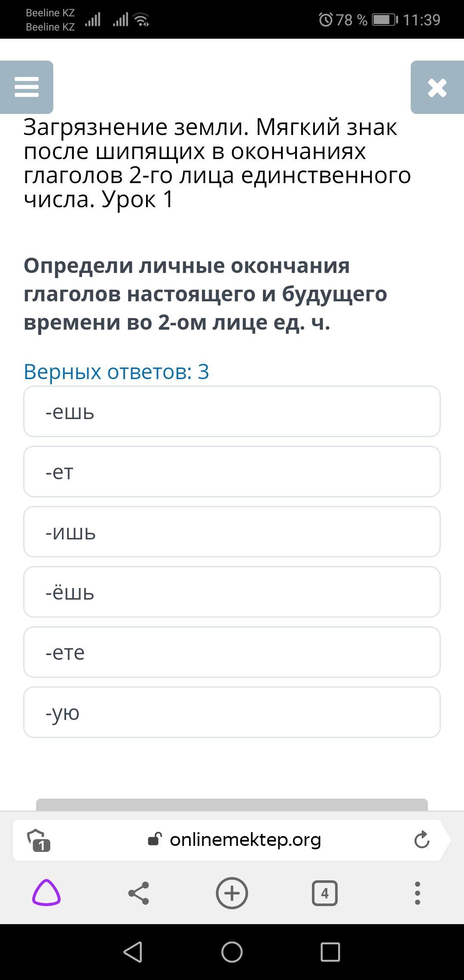
Task: Close the lesson with the X button
Action: point(437,88)
